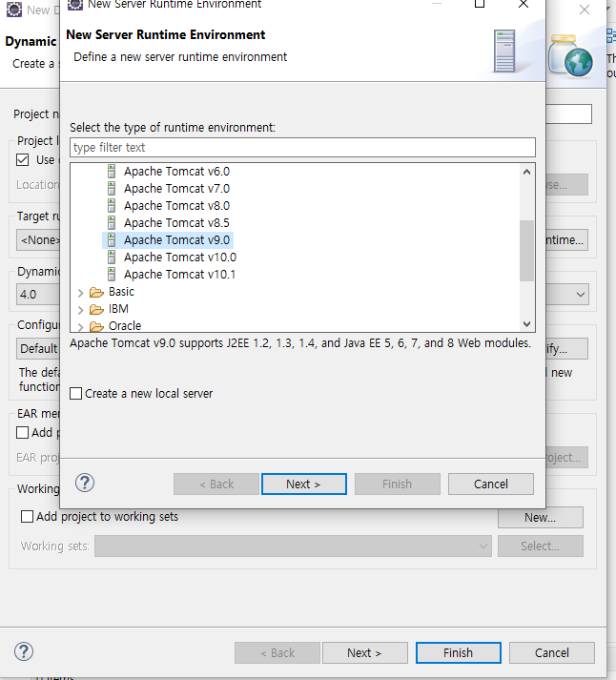The width and height of the screenshot is (616, 680).
Task: Click the New... working set button
Action: [540, 517]
